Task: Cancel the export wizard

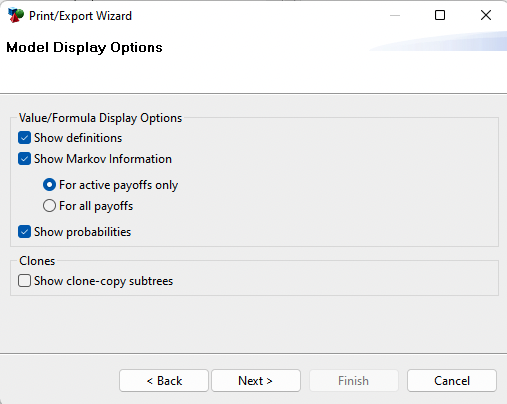Action: pyautogui.click(x=452, y=381)
